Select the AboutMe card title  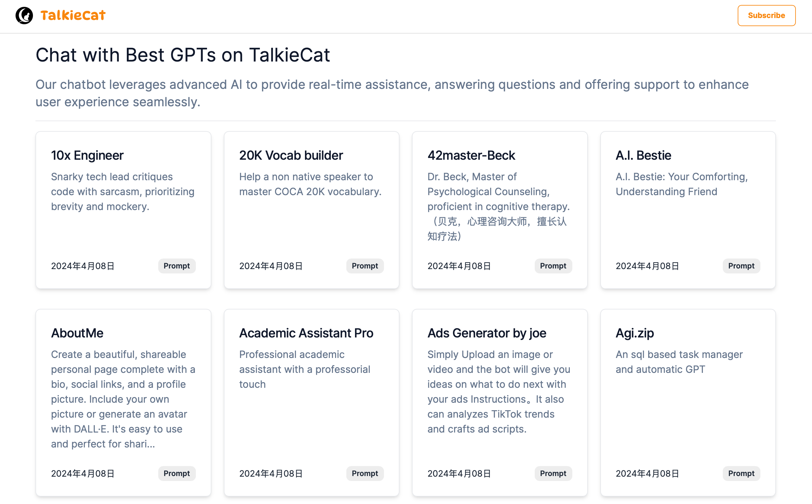[x=77, y=333]
